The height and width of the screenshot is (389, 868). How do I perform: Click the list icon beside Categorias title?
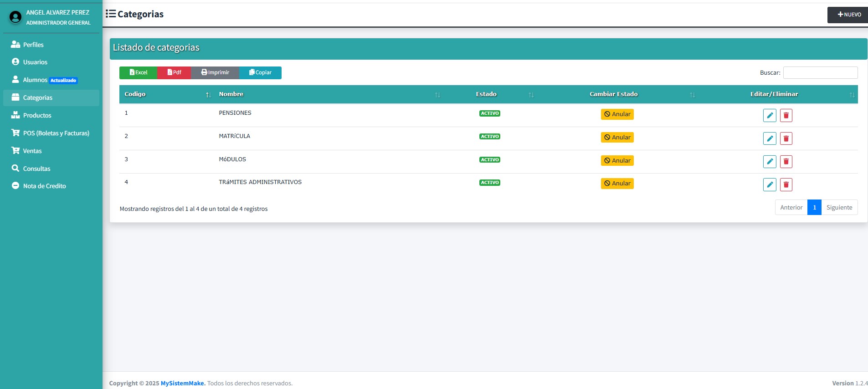(x=110, y=14)
